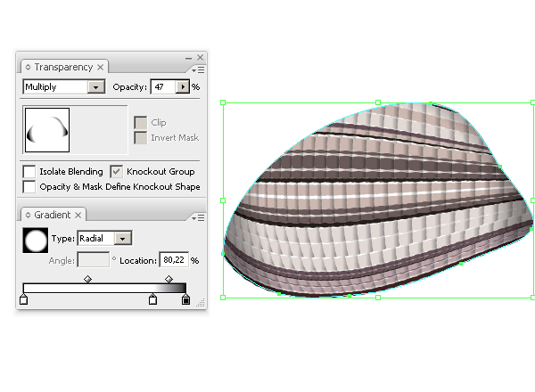Click the bottom-center selection bounding box handle
Viewport: 535px width, 392px height.
(378, 298)
